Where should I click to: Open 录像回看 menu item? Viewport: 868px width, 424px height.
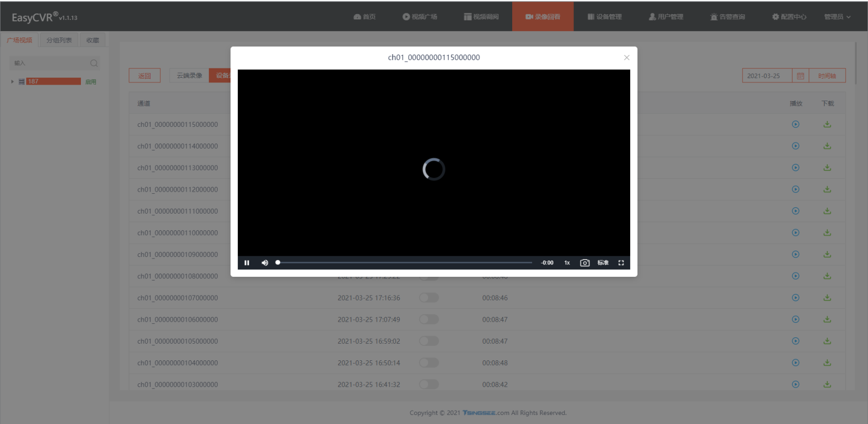(x=543, y=17)
